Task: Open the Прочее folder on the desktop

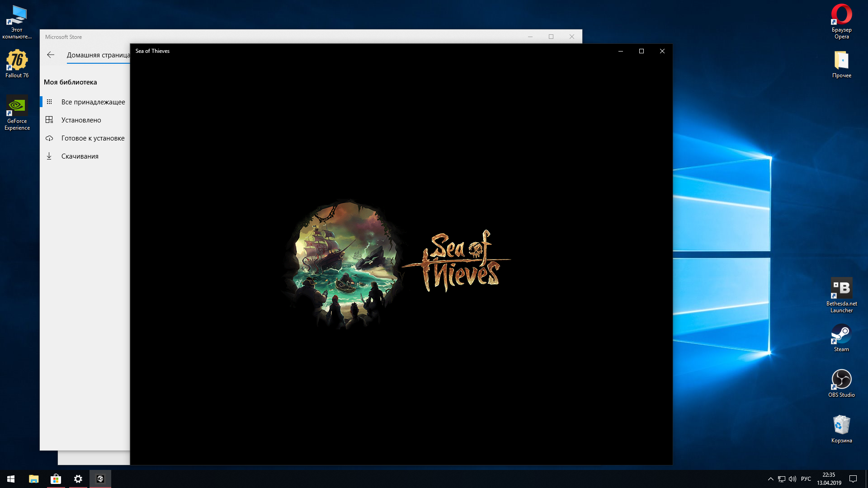Action: 841,64
